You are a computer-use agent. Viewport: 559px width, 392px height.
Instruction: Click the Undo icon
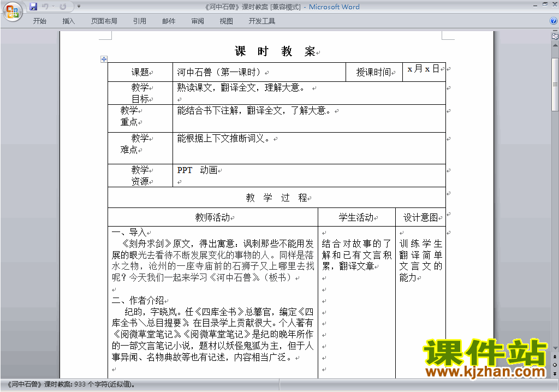45,7
